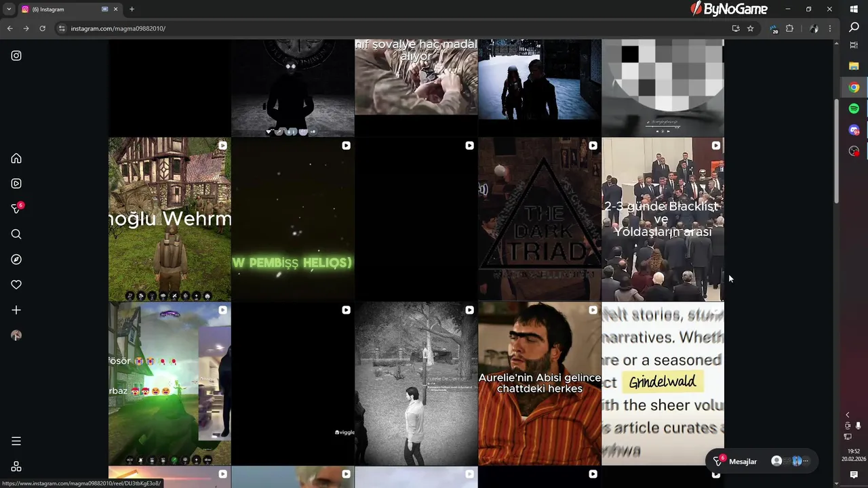Viewport: 868px width, 488px height.
Task: Open profile avatar in Instagram sidebar
Action: point(16,335)
